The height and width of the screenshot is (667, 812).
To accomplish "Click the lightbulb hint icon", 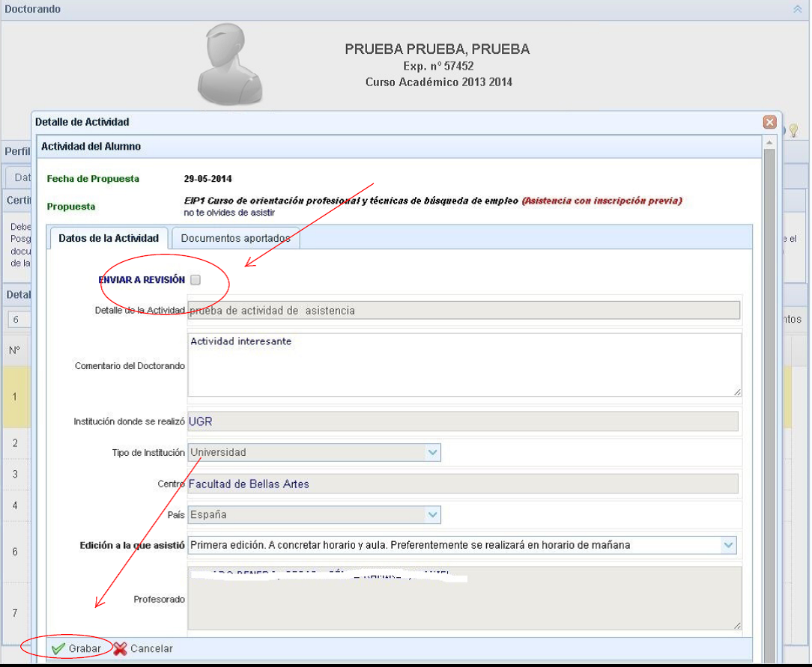I will click(x=793, y=130).
